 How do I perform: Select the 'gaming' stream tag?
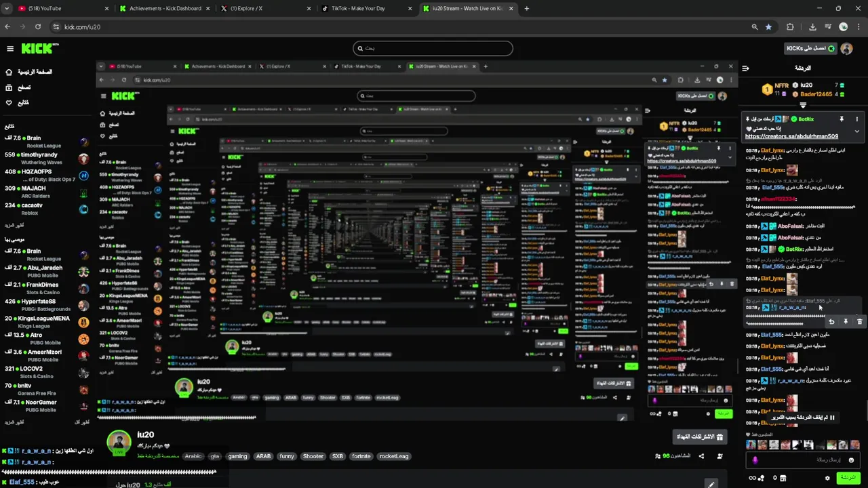coord(237,456)
